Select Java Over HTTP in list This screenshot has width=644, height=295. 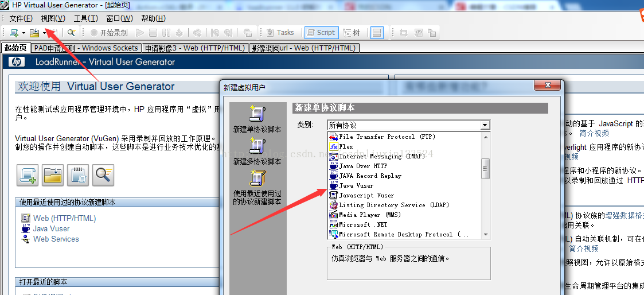tap(363, 166)
